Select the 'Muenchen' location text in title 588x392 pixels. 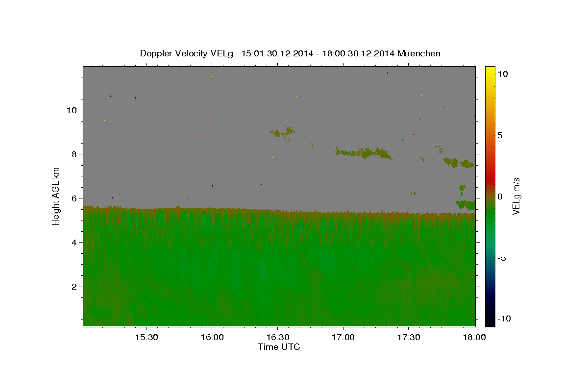point(419,53)
